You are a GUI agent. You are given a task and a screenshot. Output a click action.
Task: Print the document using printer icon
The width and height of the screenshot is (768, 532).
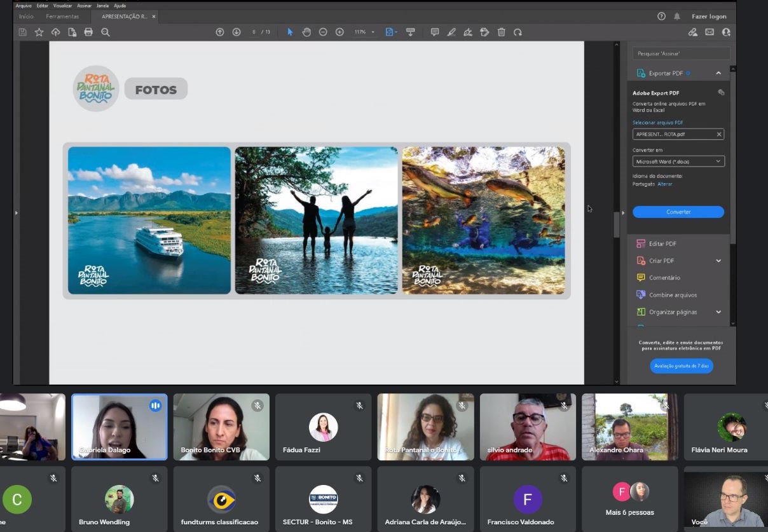click(x=88, y=32)
